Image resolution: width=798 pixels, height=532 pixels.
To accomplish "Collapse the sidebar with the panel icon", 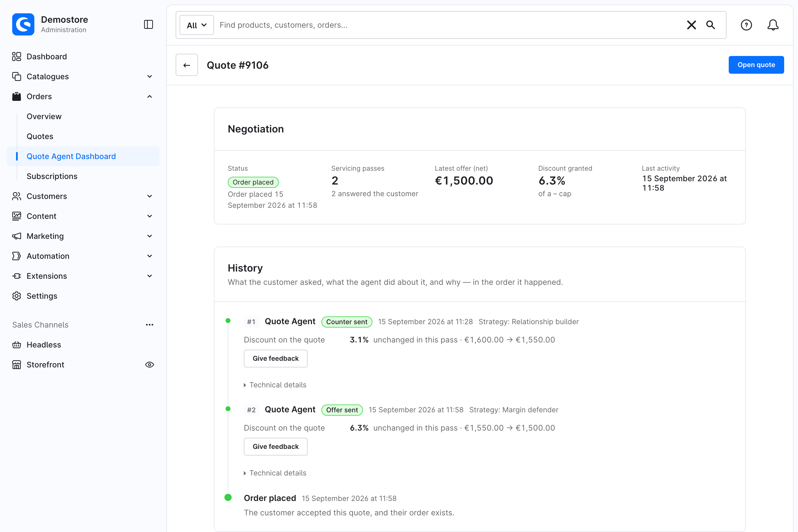I will point(148,24).
